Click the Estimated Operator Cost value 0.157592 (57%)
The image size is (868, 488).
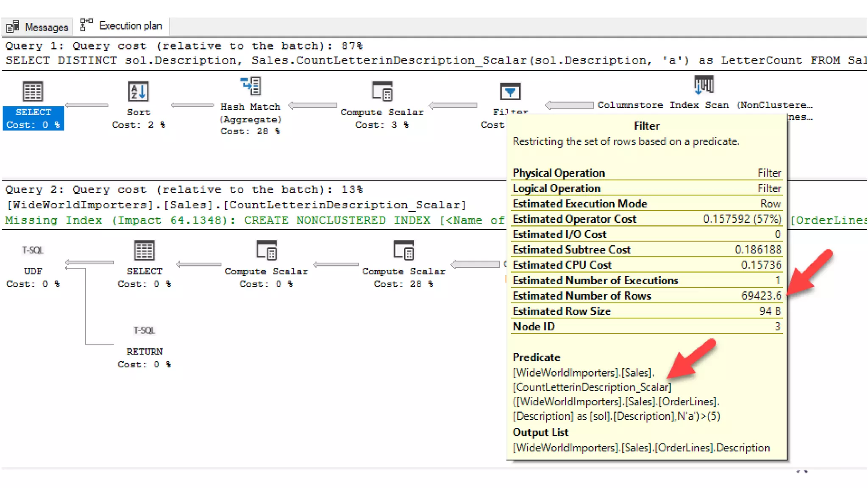click(742, 219)
